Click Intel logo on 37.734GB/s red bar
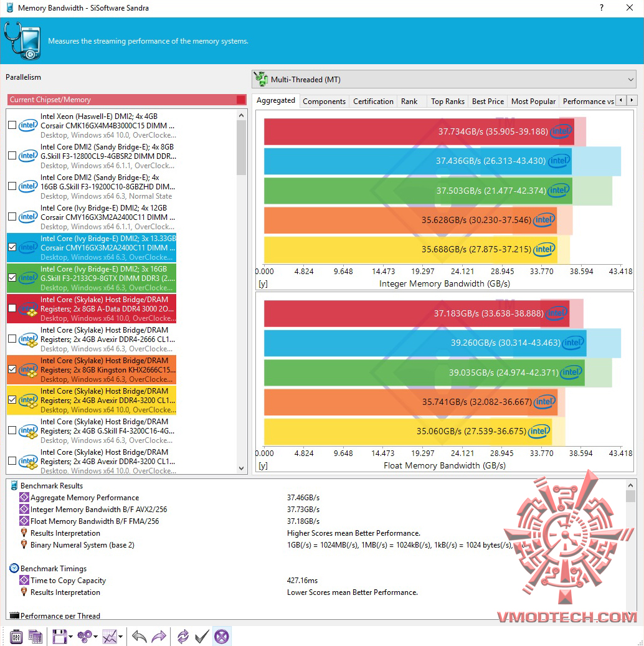The width and height of the screenshot is (644, 646). [x=561, y=131]
